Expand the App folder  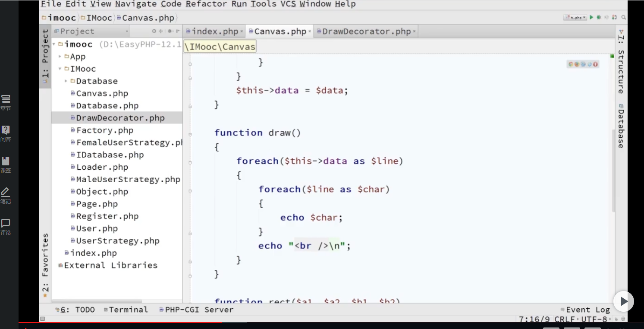click(60, 57)
